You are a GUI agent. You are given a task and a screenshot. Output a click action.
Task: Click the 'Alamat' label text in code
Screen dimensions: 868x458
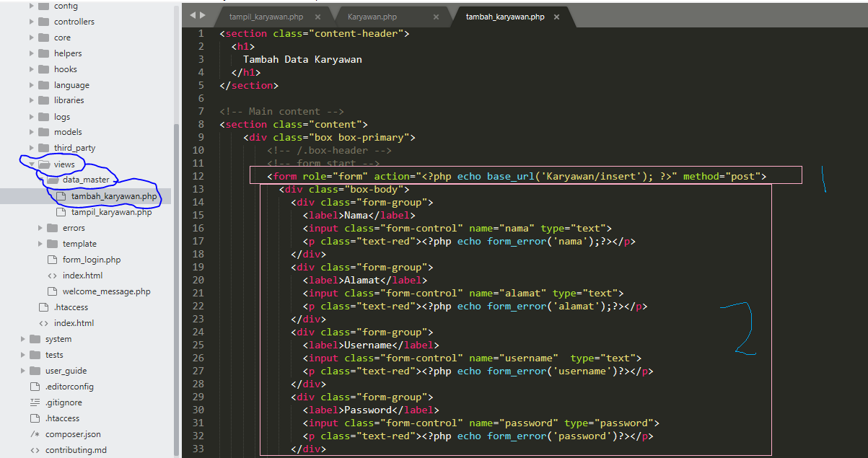[361, 280]
